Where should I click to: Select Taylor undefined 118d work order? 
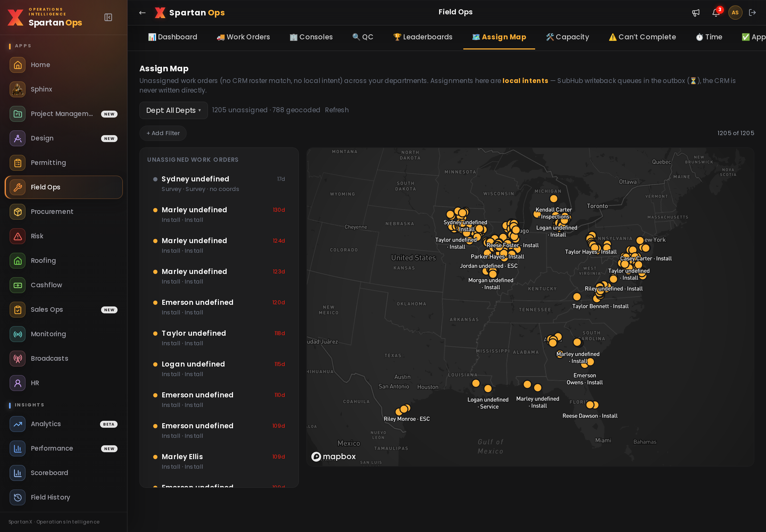(219, 338)
